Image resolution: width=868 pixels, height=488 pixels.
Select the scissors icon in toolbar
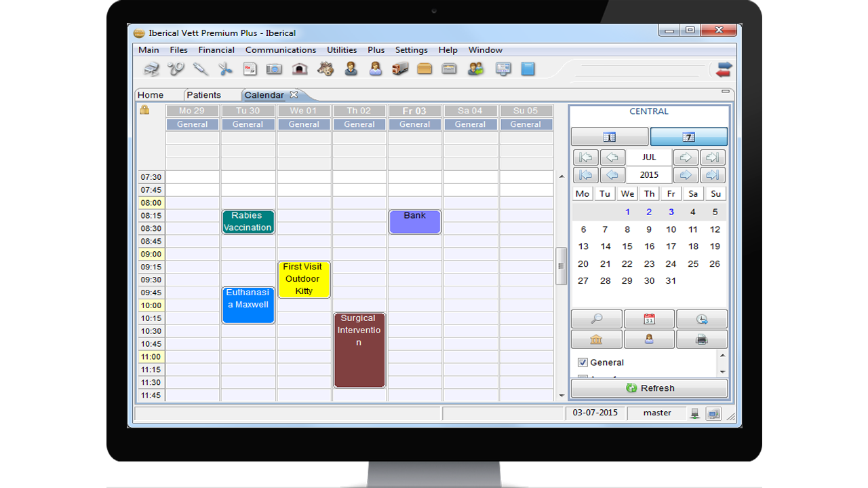(x=225, y=69)
